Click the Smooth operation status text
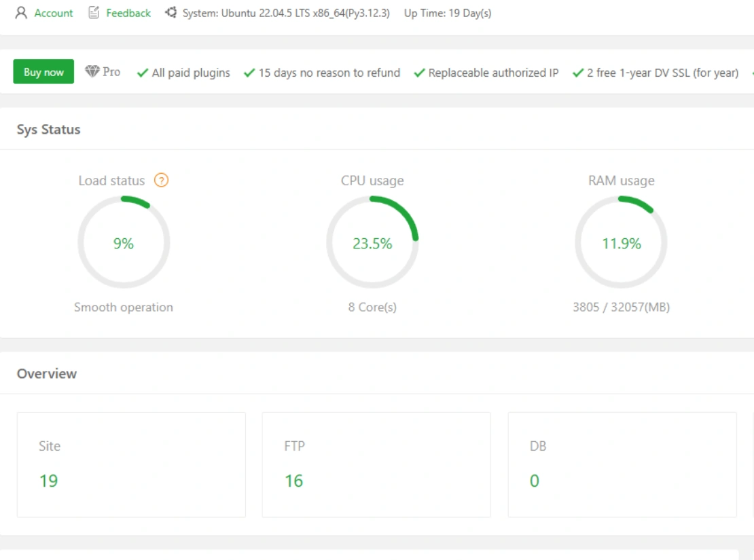The height and width of the screenshot is (560, 754). (x=124, y=307)
